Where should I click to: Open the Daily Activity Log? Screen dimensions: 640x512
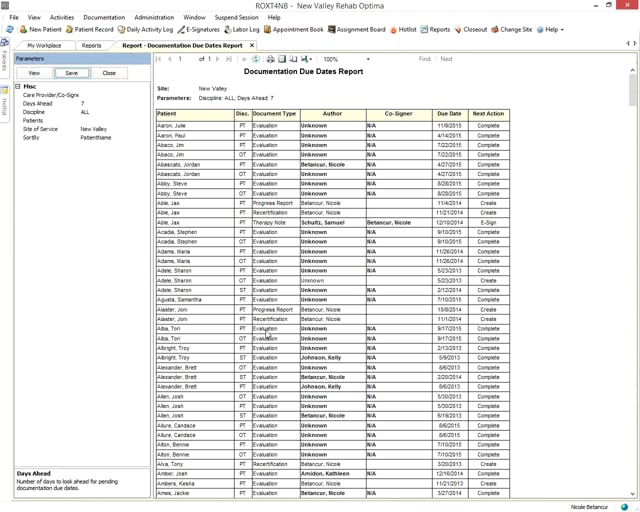tap(145, 29)
